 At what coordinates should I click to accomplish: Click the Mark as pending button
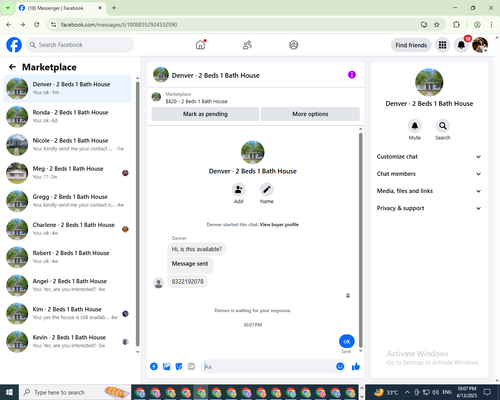click(x=205, y=114)
